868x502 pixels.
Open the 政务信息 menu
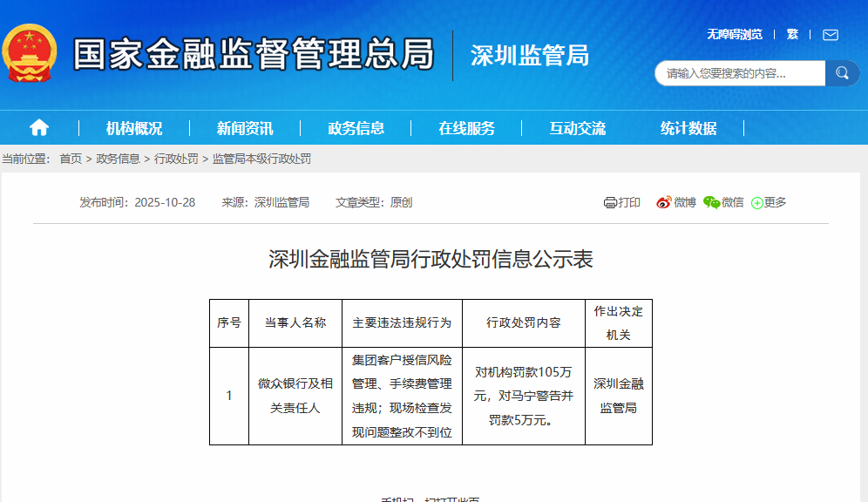click(356, 128)
